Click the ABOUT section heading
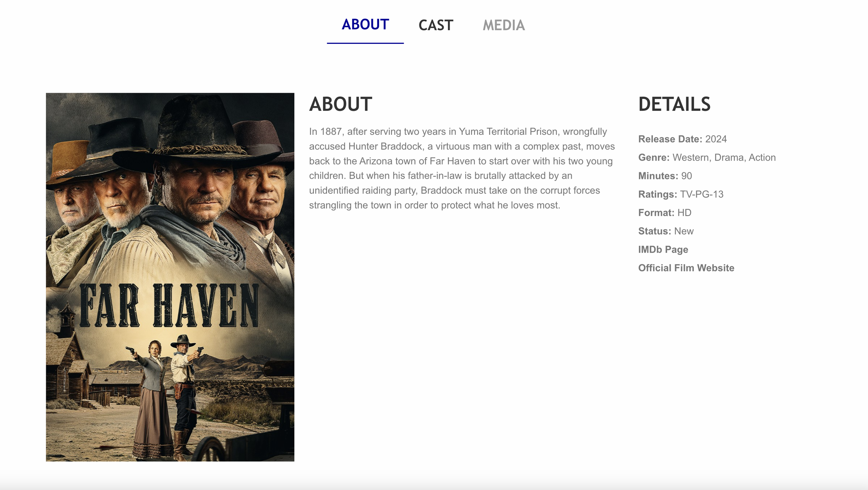 [340, 104]
